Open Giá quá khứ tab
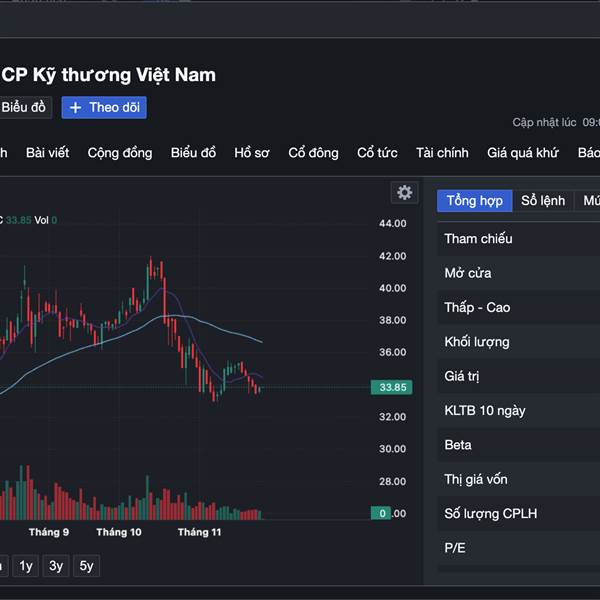 (522, 153)
